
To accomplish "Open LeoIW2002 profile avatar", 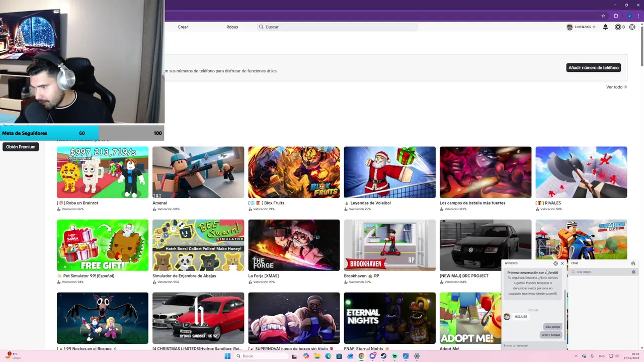I will point(570,27).
